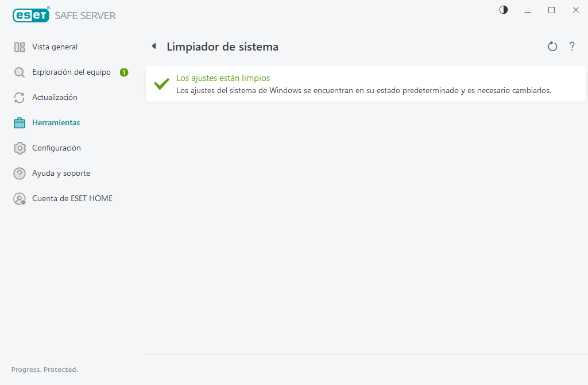588x385 pixels.
Task: Open the Herramientas toolbox icon
Action: point(20,122)
